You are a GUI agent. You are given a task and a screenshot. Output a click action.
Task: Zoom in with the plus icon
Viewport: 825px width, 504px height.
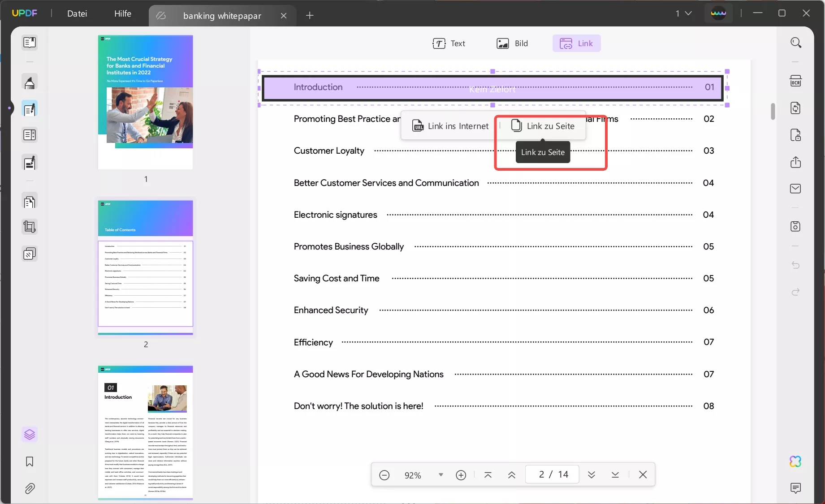pyautogui.click(x=461, y=475)
